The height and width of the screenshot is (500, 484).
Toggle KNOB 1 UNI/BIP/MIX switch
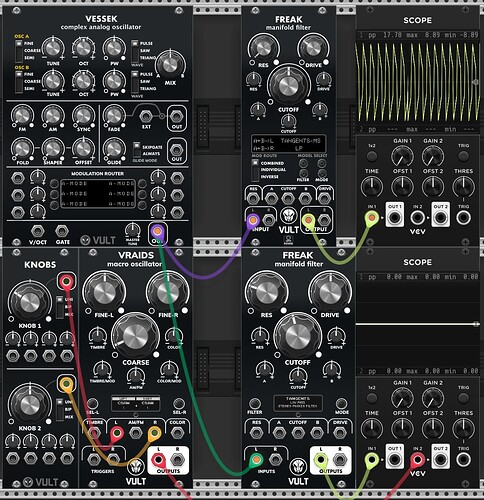(60, 307)
